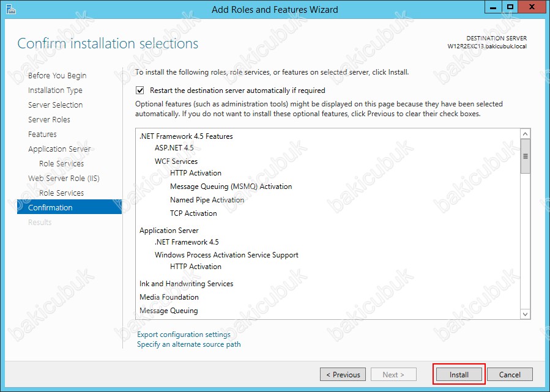Jump to the Server Selection step
Screen dimensions: 550x392
[56, 105]
